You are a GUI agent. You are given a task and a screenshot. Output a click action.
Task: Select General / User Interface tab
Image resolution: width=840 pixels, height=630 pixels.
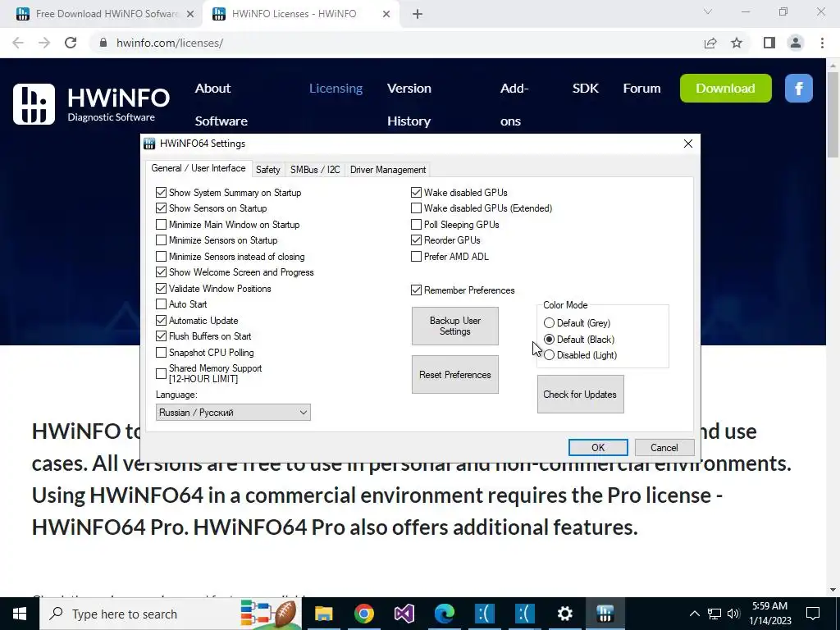pos(199,168)
